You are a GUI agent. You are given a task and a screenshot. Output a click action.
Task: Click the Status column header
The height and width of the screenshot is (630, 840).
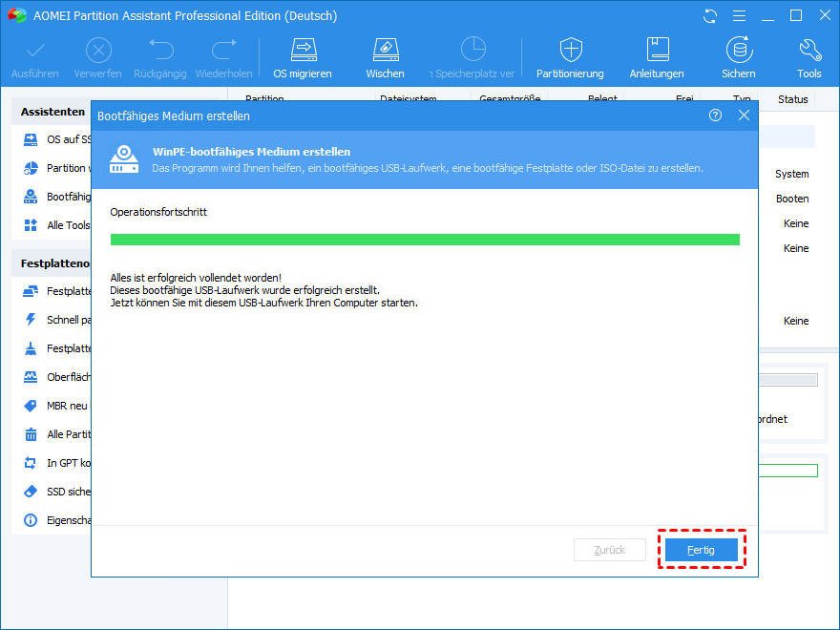793,99
